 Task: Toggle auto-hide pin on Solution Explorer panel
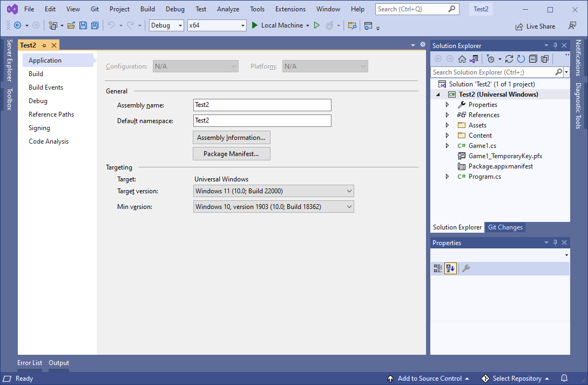tap(556, 45)
